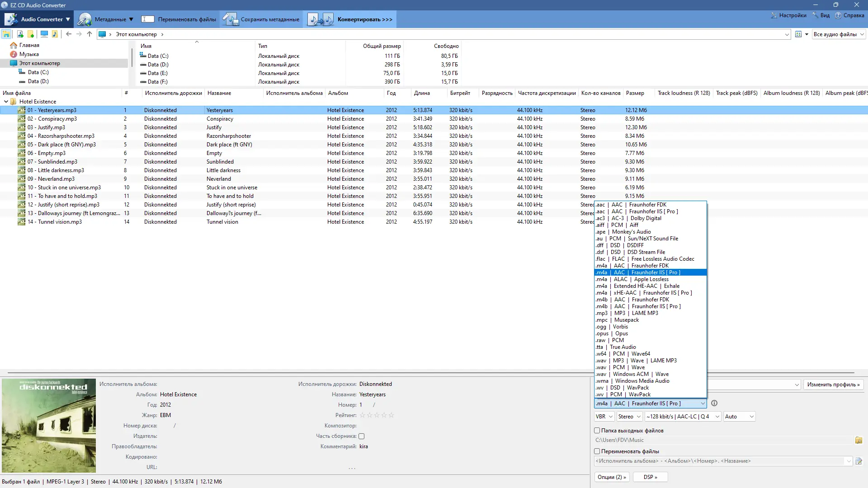Click the add audio files icon
This screenshot has width=868, height=488.
point(20,34)
